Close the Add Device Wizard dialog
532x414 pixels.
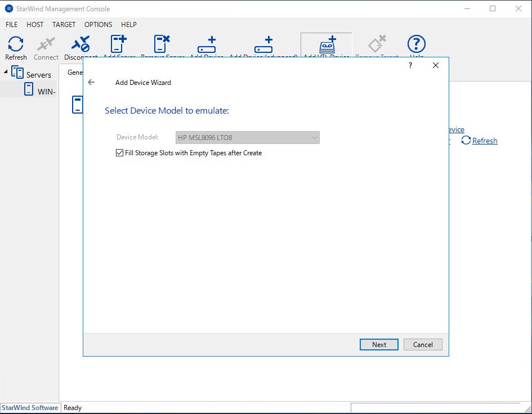436,65
